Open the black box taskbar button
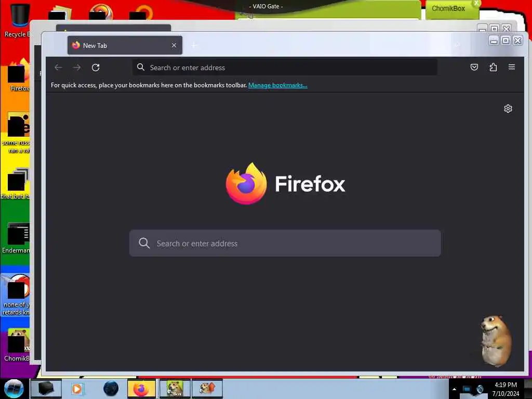532x399 pixels. (x=46, y=389)
